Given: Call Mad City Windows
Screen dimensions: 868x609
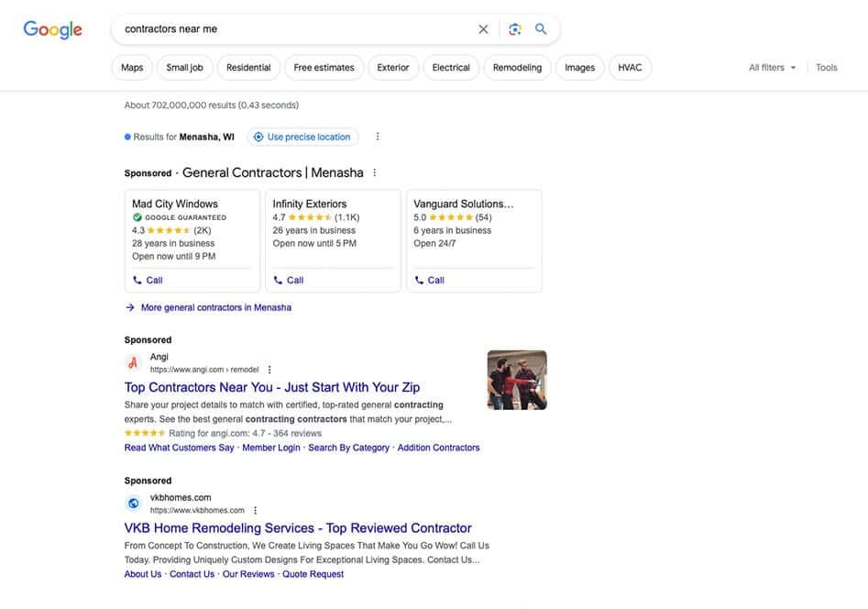Looking at the screenshot, I should coord(148,280).
